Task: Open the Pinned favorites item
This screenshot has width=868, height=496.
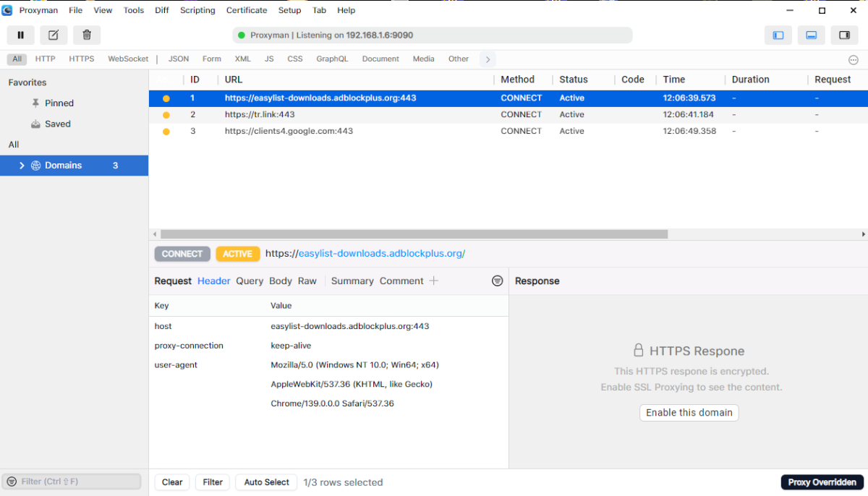Action: tap(59, 103)
